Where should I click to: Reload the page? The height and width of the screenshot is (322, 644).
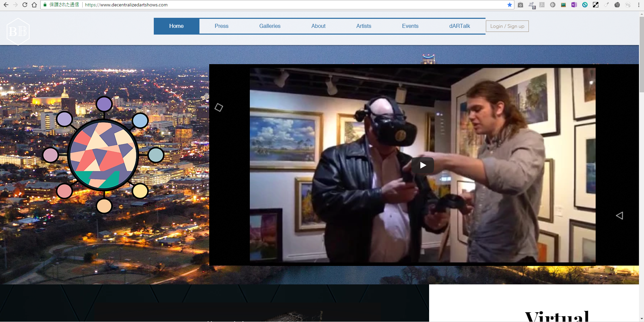click(x=25, y=5)
